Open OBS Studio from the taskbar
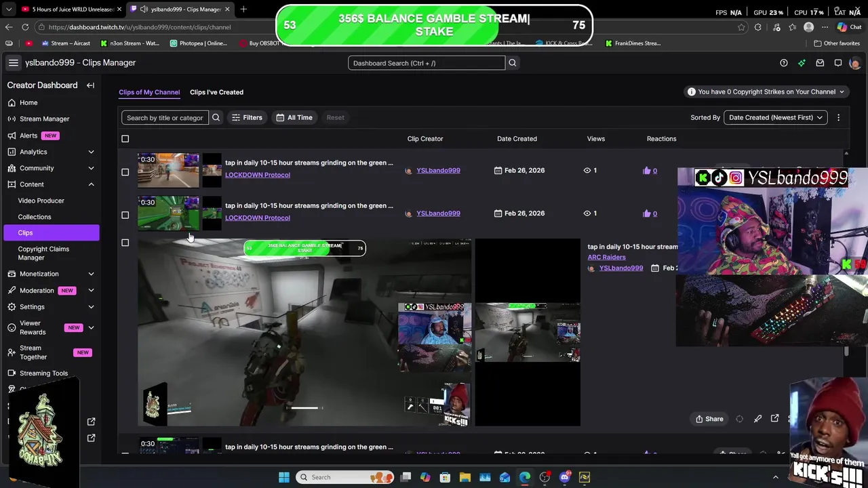Image resolution: width=868 pixels, height=488 pixels. click(x=545, y=477)
